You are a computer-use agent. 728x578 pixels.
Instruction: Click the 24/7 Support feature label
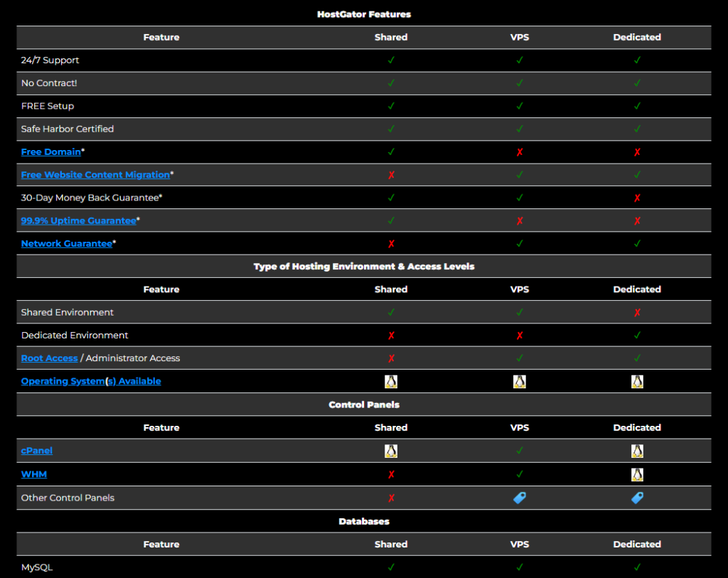click(50, 60)
